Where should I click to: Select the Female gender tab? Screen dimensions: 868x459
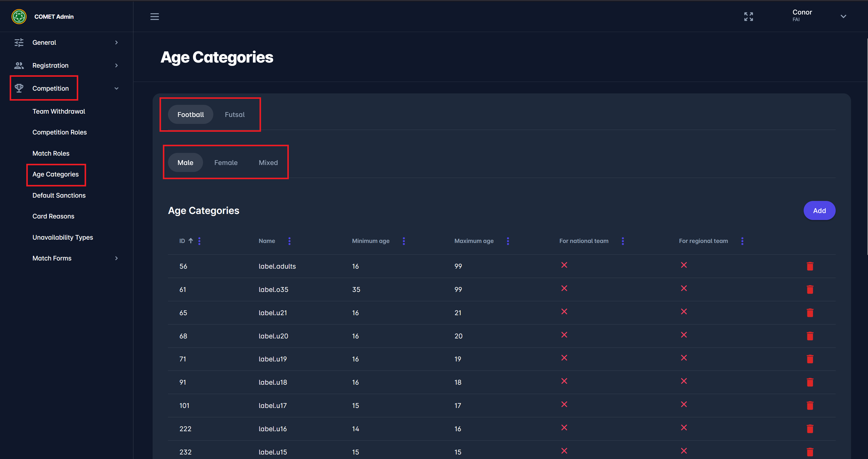[x=226, y=163]
